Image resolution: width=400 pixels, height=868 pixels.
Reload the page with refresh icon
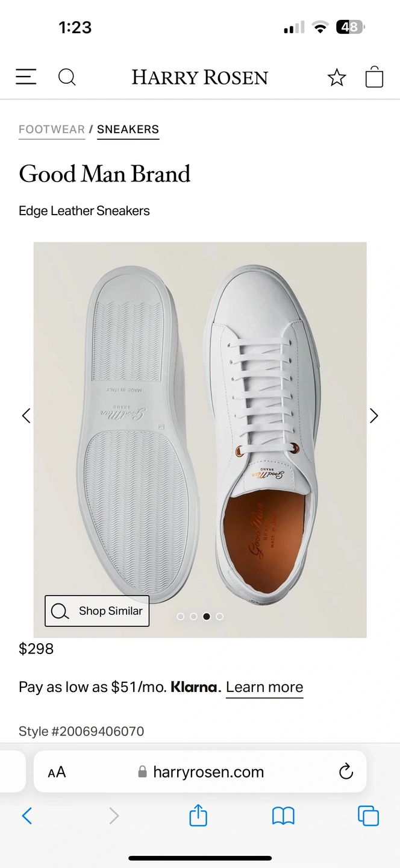[x=346, y=772]
